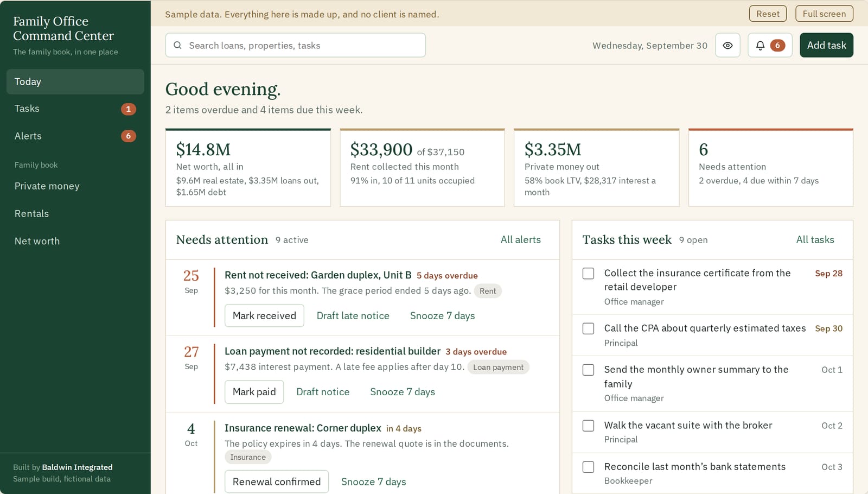Open notifications via the bell icon
Image resolution: width=868 pixels, height=494 pixels.
pyautogui.click(x=760, y=46)
